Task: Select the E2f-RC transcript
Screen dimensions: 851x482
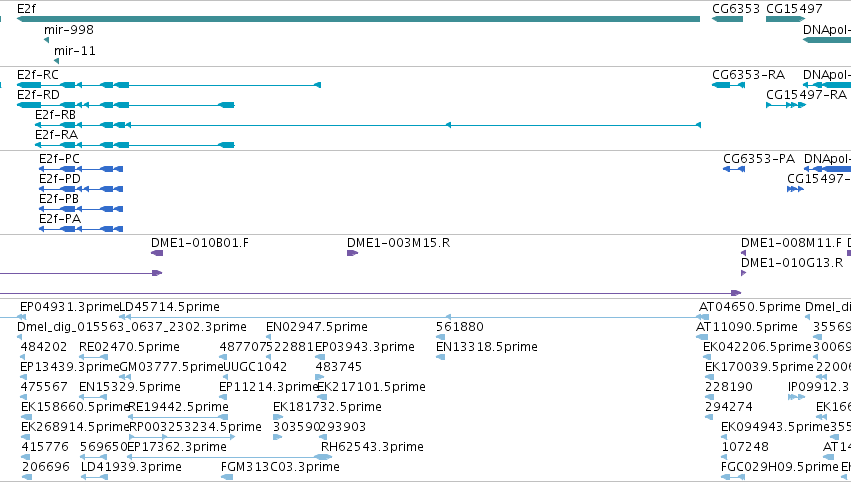Action: 169,85
